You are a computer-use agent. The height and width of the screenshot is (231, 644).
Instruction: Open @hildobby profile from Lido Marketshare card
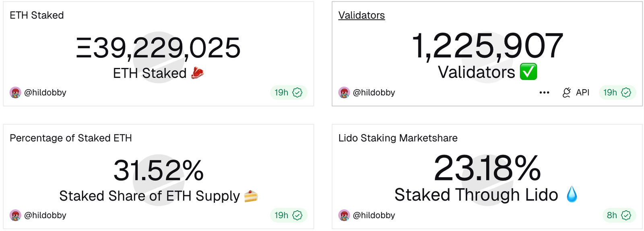tap(374, 215)
